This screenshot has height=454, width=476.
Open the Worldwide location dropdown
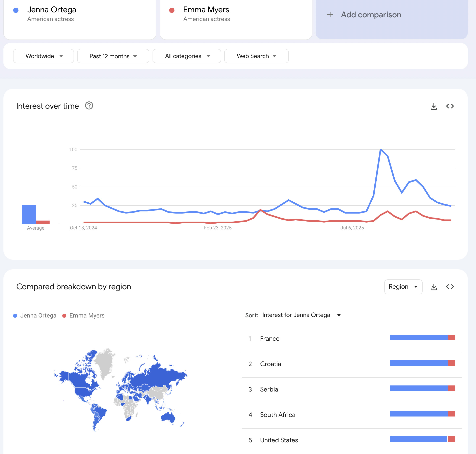tap(44, 56)
